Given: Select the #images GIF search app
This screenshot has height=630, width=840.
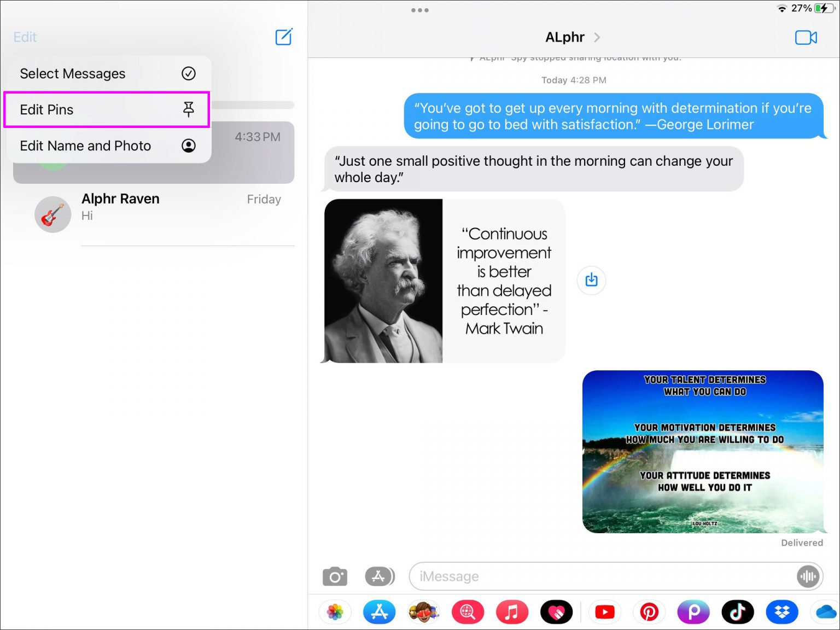Looking at the screenshot, I should pos(468,612).
